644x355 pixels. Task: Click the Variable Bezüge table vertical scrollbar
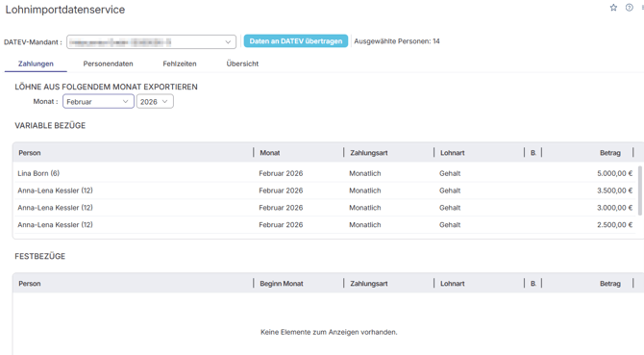[640, 190]
